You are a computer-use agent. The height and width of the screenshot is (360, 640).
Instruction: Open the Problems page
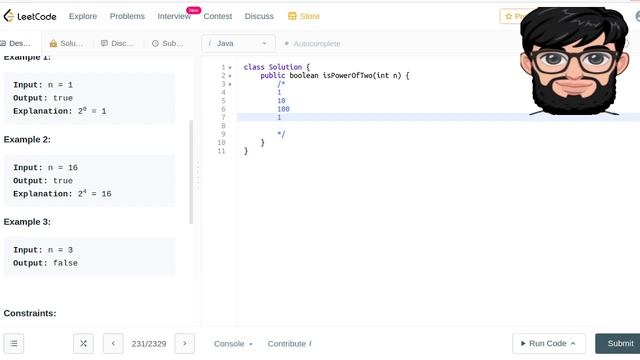pyautogui.click(x=127, y=16)
